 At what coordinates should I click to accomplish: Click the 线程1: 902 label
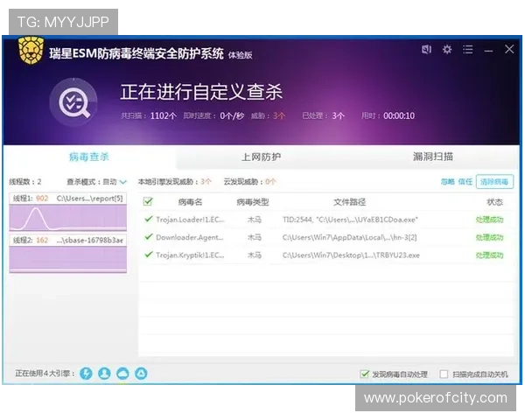31,199
